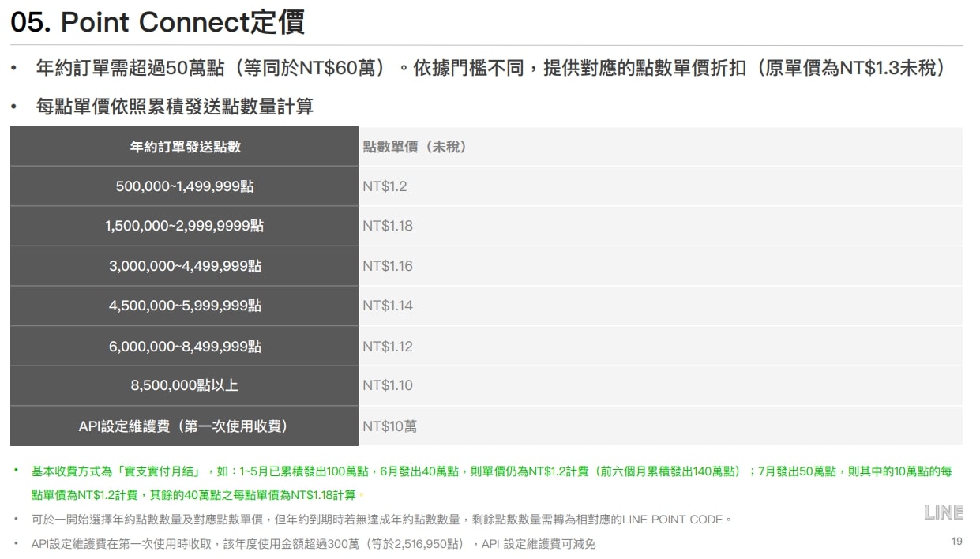
Task: Click the bullet line "每點單價依照累積發送點數量計算"
Action: coord(175,107)
